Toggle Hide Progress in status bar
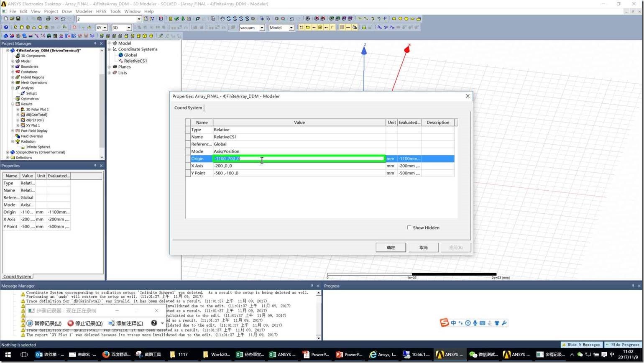This screenshot has height=363, width=644. tap(622, 345)
